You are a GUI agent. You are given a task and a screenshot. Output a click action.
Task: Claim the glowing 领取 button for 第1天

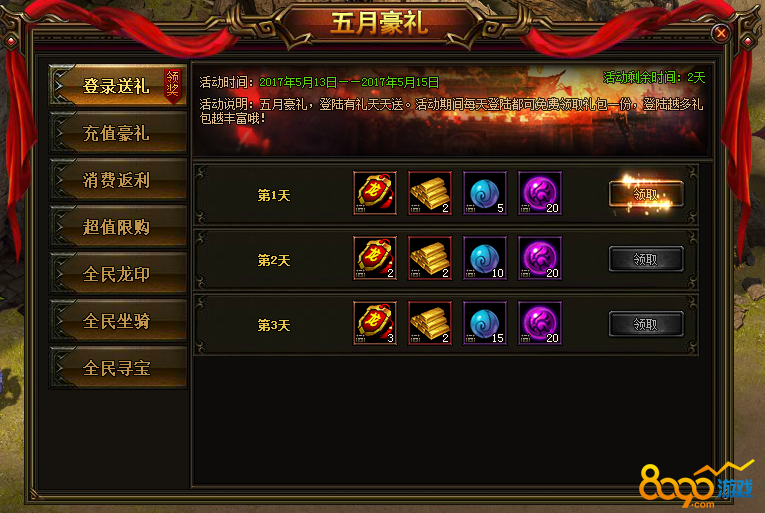tap(646, 194)
